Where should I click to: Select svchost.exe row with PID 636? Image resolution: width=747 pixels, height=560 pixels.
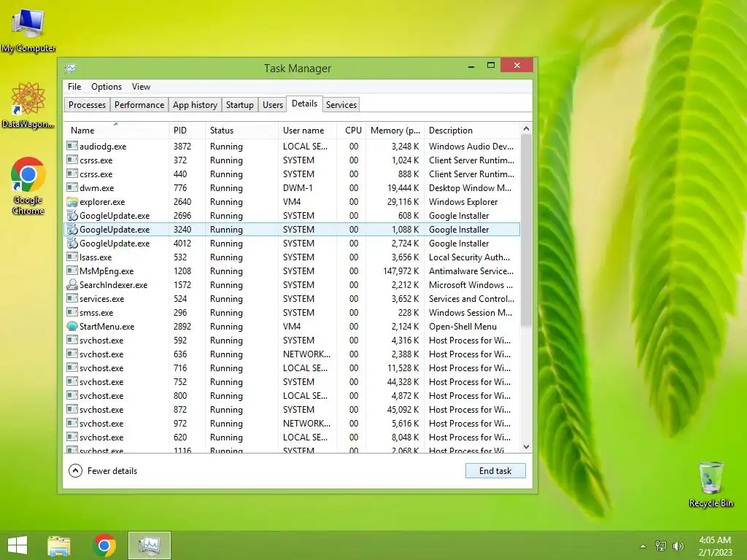click(292, 354)
